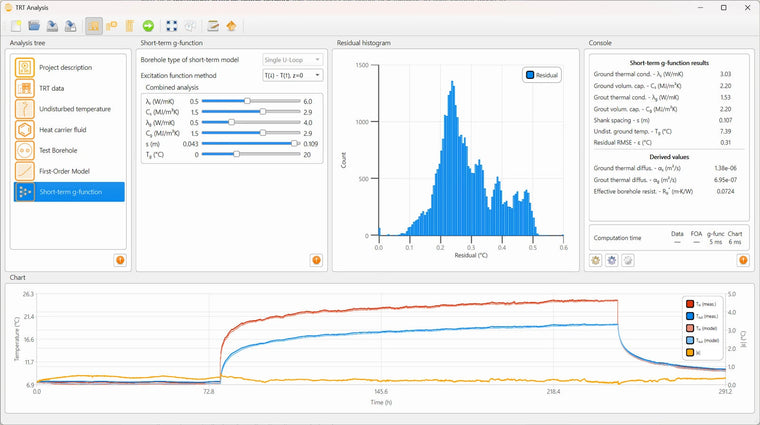Click the New project toolbar icon
The image size is (760, 425).
(x=16, y=26)
